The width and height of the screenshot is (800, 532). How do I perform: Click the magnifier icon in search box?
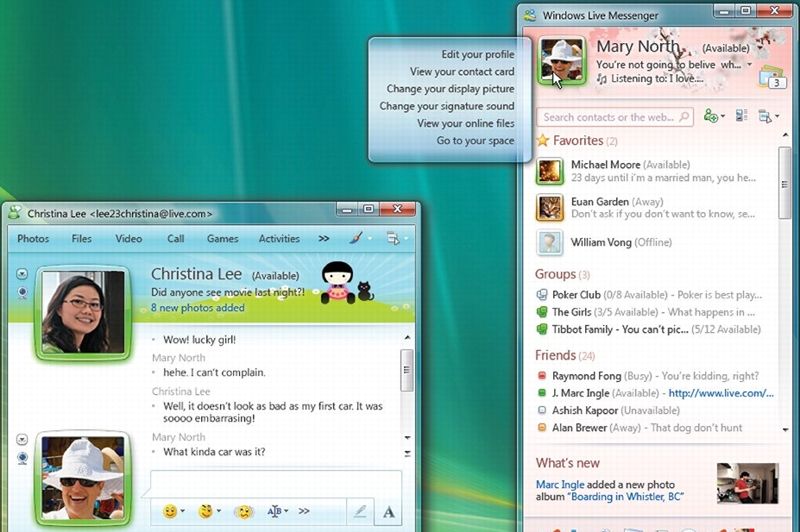point(684,117)
